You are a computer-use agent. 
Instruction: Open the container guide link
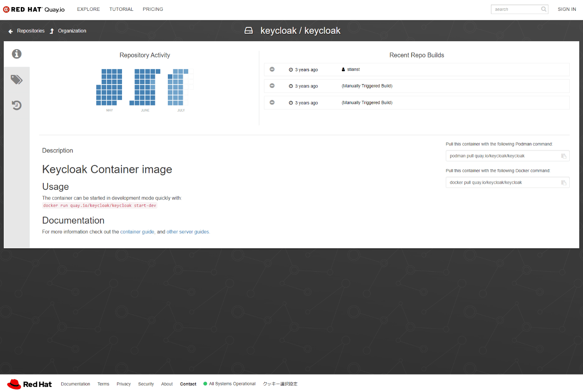pos(137,232)
